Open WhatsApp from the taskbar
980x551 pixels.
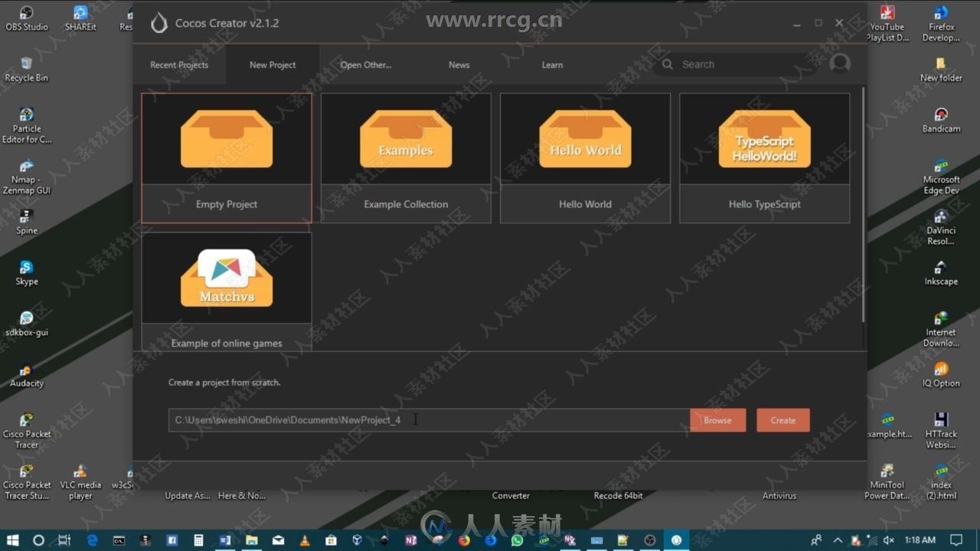click(x=517, y=540)
